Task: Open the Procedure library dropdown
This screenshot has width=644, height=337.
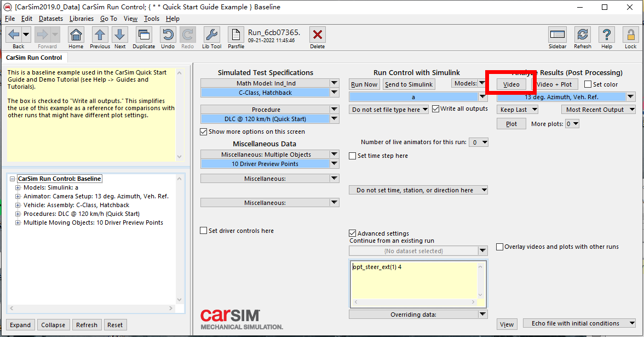Action: tap(334, 110)
